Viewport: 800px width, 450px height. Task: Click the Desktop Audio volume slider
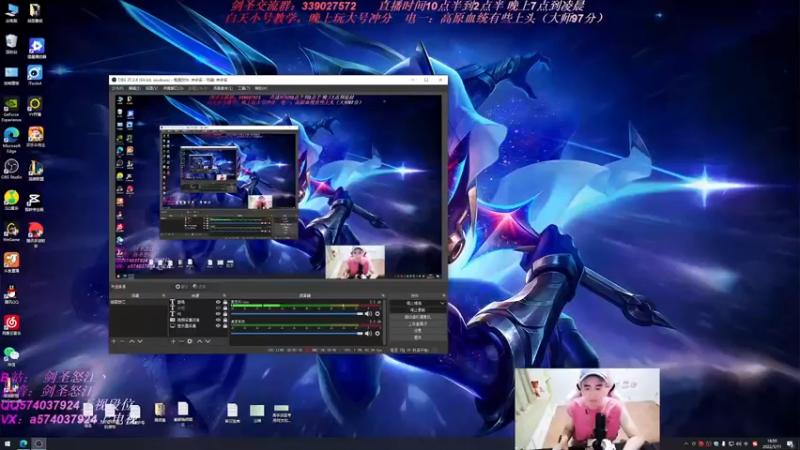click(297, 334)
